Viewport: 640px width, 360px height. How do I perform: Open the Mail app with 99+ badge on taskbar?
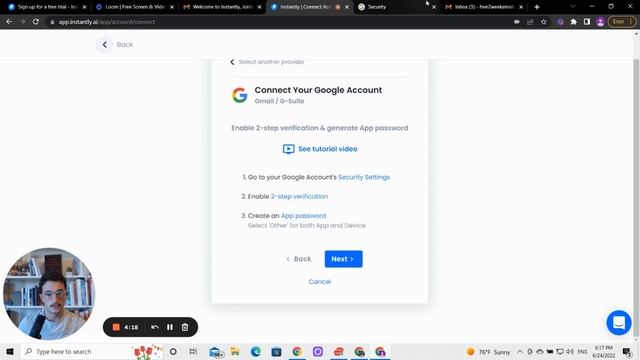pos(215,352)
